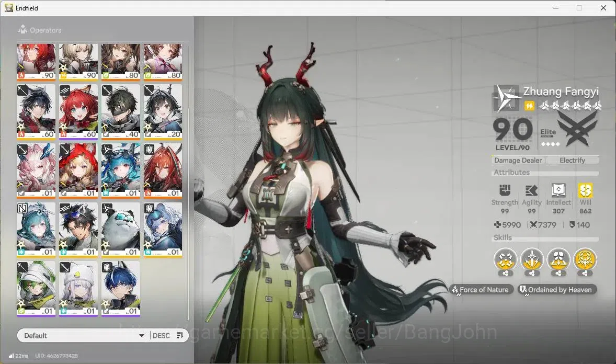Screen dimensions: 616x364
Task: Select the cream-haired level 90 operator portrait
Action: tap(78, 61)
